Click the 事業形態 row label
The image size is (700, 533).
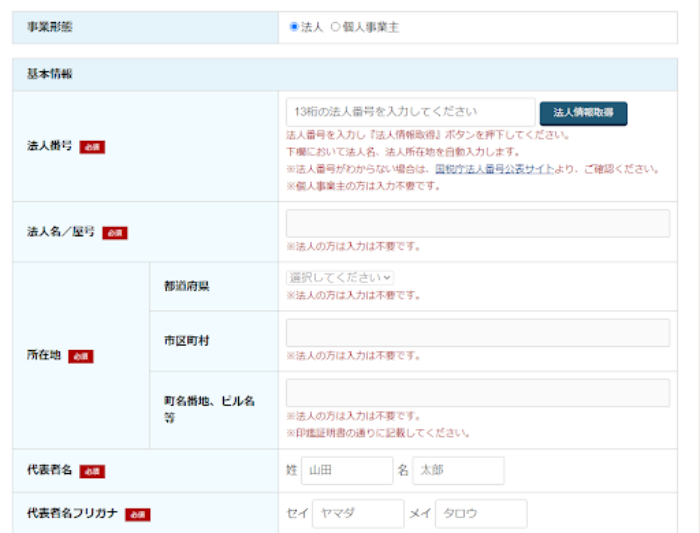point(49,27)
